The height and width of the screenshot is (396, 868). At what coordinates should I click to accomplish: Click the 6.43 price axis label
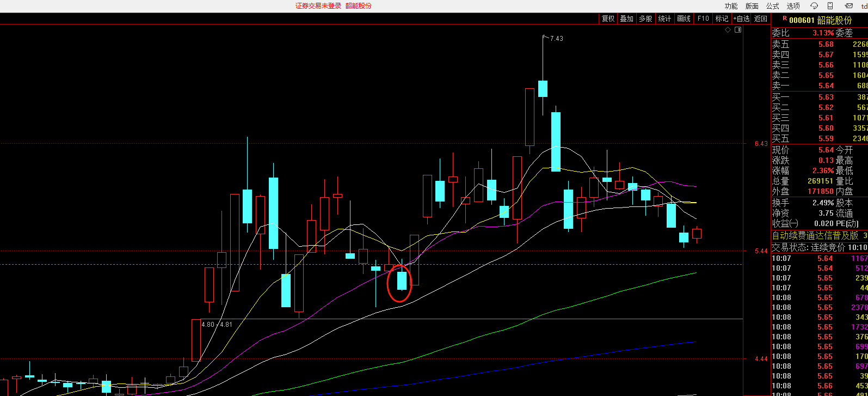(761, 144)
